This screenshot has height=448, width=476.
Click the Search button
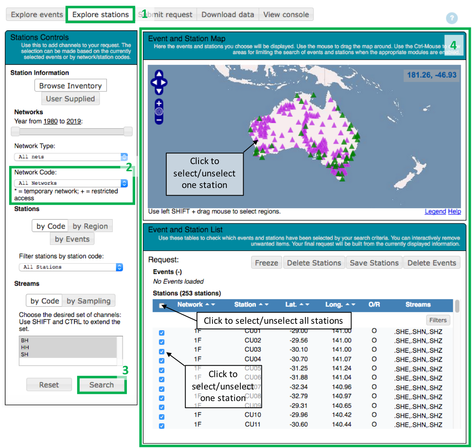[x=102, y=385]
